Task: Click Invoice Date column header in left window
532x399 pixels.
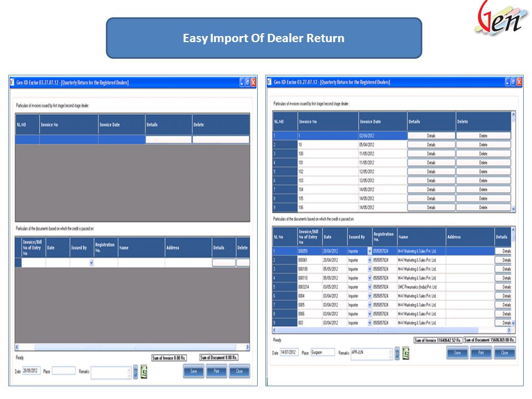Action: click(122, 125)
